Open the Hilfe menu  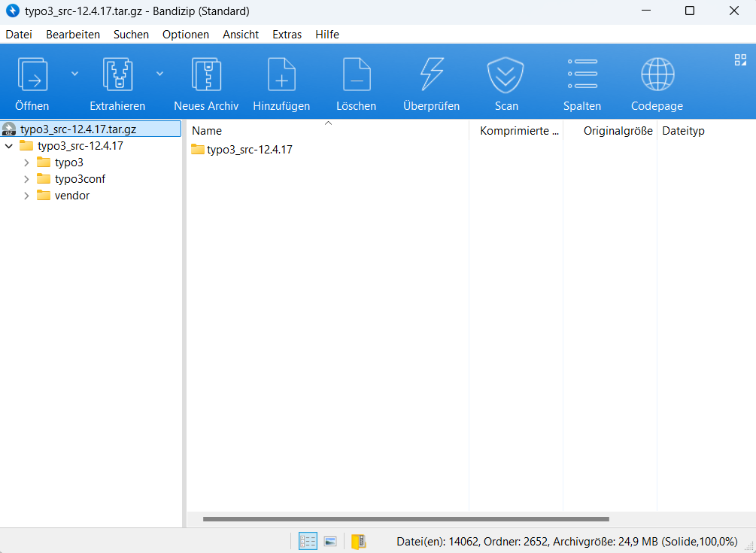327,35
